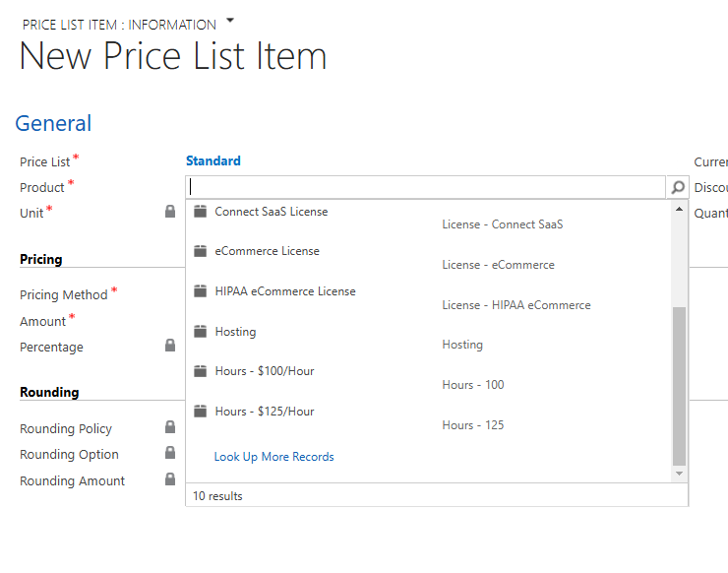This screenshot has height=573, width=728.
Task: Click the Amount field label
Action: pos(42,322)
